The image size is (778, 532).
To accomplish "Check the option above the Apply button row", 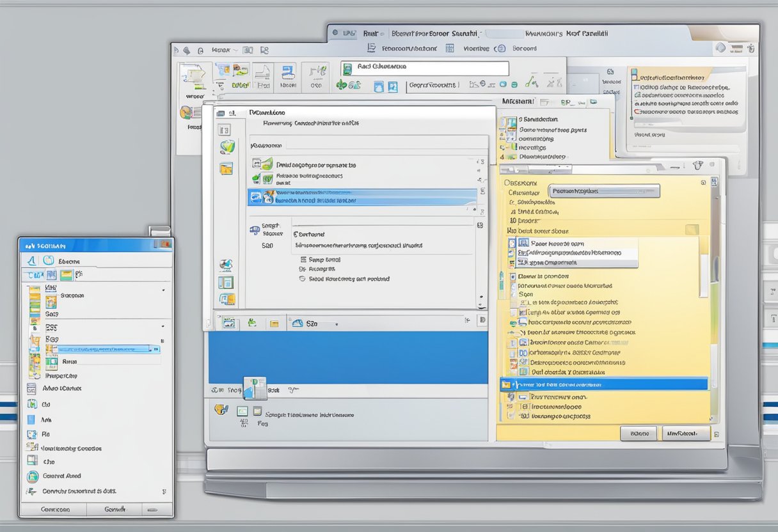I will (511, 416).
